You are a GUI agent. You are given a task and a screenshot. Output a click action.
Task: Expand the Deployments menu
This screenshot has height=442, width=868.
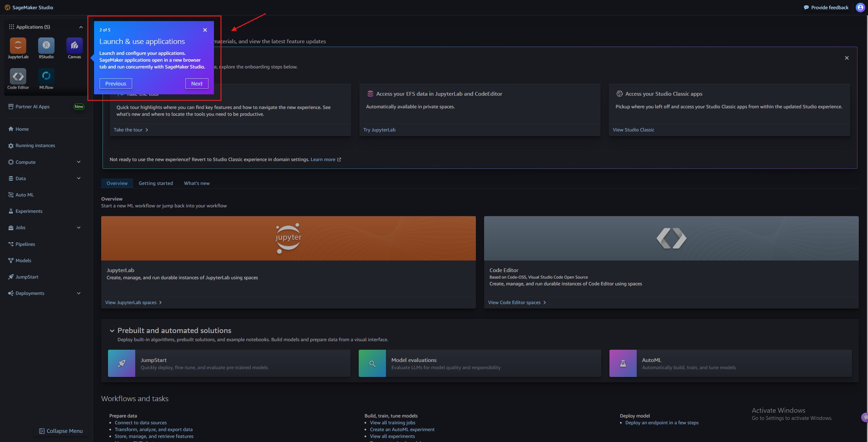(79, 293)
